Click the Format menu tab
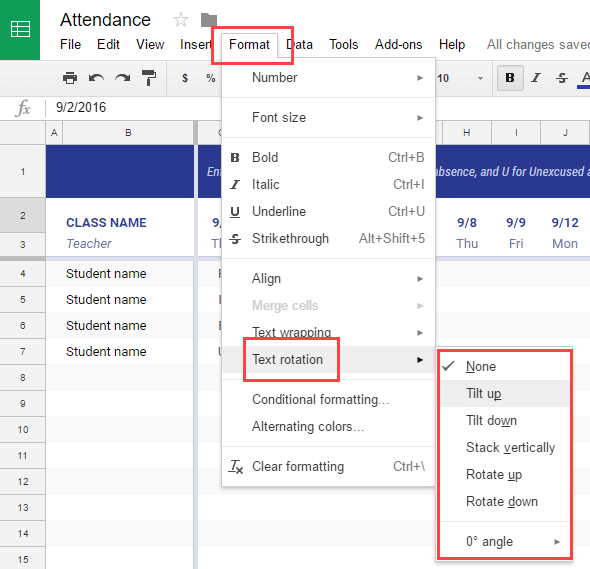590x569 pixels. pyautogui.click(x=249, y=44)
